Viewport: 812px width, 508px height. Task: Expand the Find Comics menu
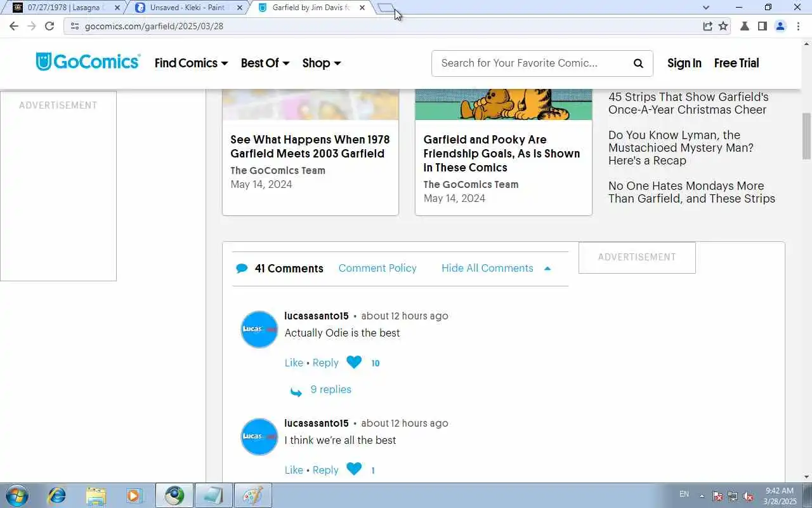(191, 63)
